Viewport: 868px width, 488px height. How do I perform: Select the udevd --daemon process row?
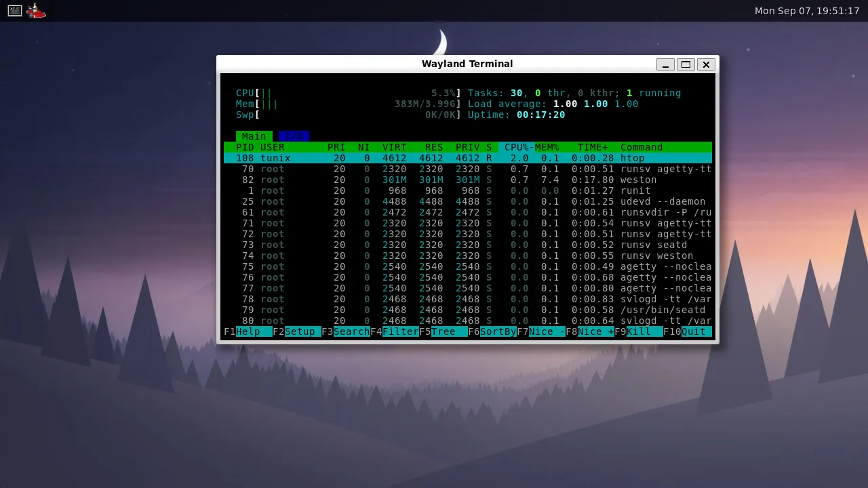[468, 201]
